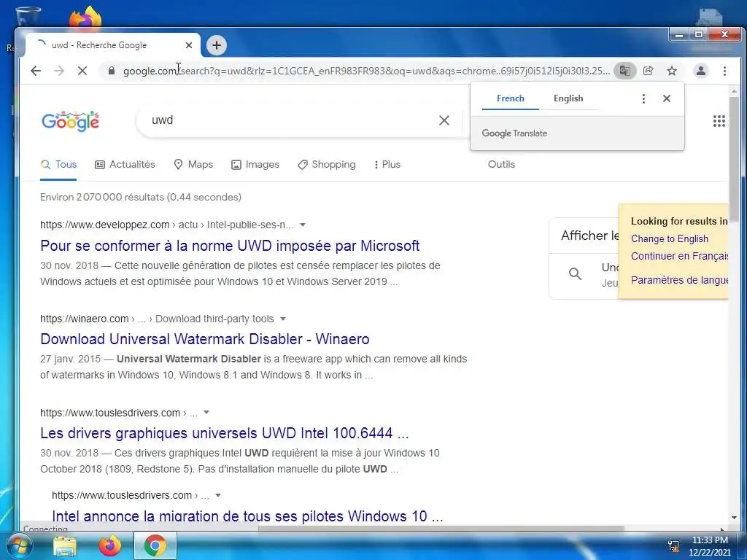Image resolution: width=747 pixels, height=560 pixels.
Task: Click the vertical scrollbar down arrow
Action: click(x=734, y=518)
